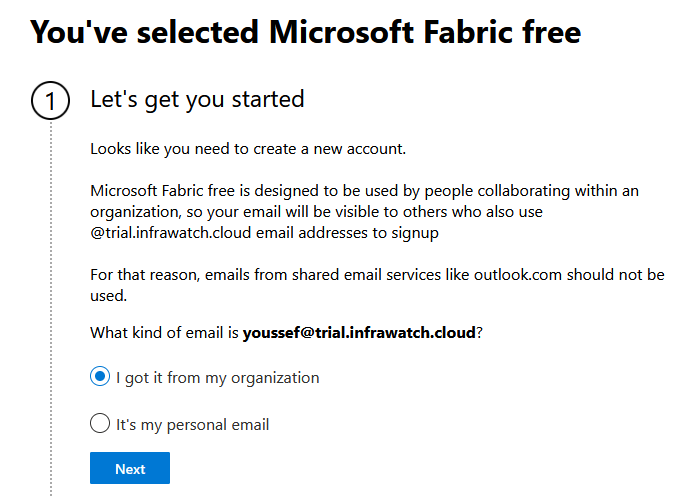Select the 'I got it from my organization' radio button

99,377
